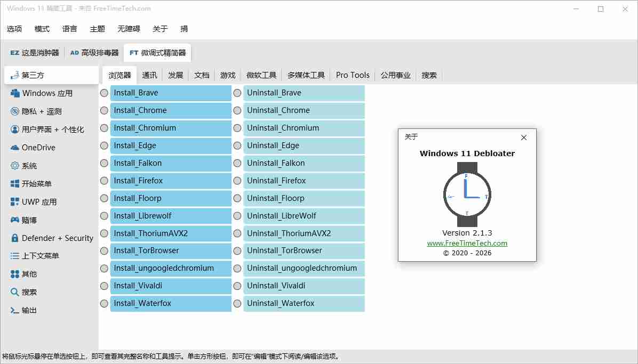
Task: Open the 无障碍 menu
Action: tap(129, 29)
